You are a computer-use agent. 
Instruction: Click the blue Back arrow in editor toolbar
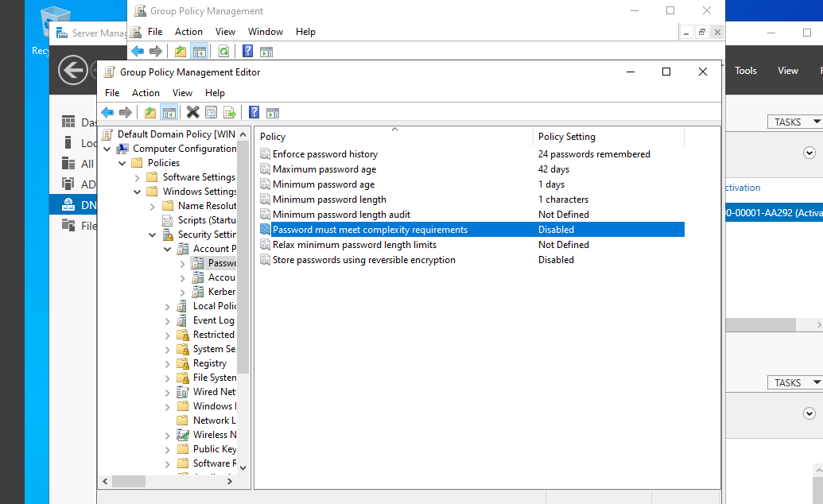[107, 112]
